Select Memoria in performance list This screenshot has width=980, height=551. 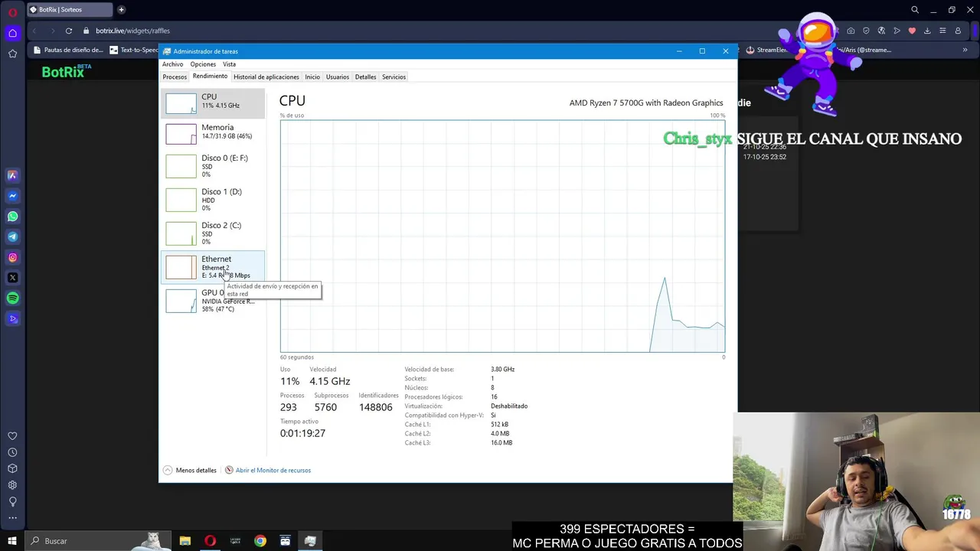(x=213, y=134)
